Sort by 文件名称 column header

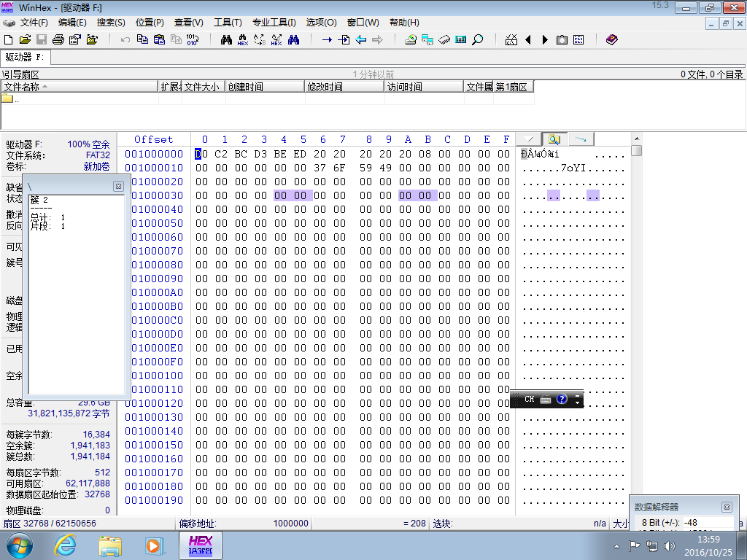coord(80,87)
